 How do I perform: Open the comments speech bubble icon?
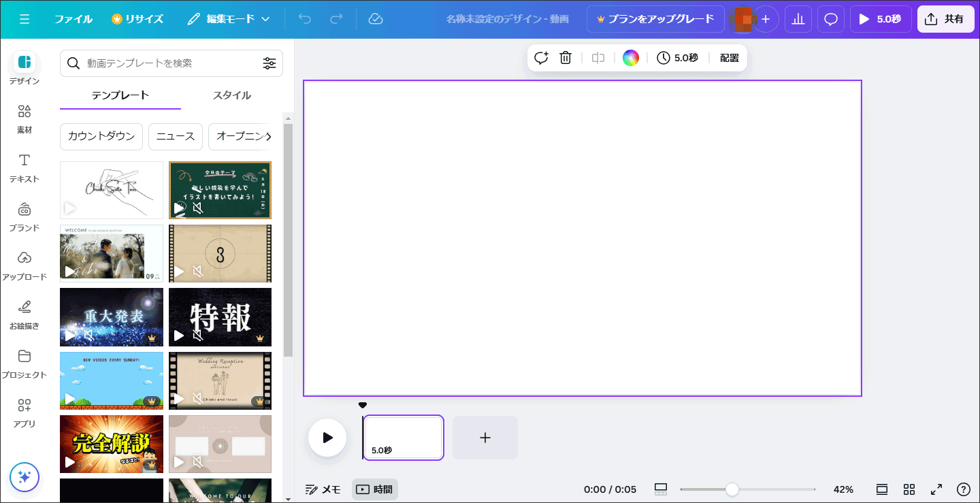(831, 19)
